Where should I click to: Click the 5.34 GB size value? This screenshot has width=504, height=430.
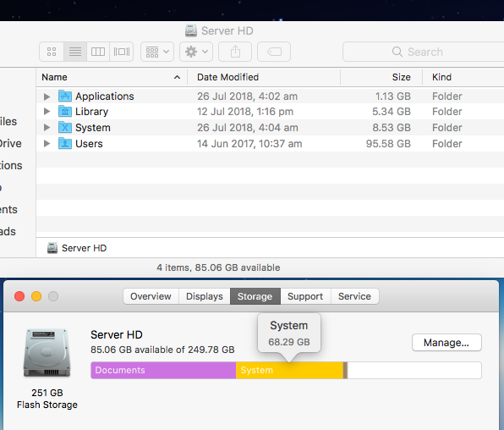392,112
